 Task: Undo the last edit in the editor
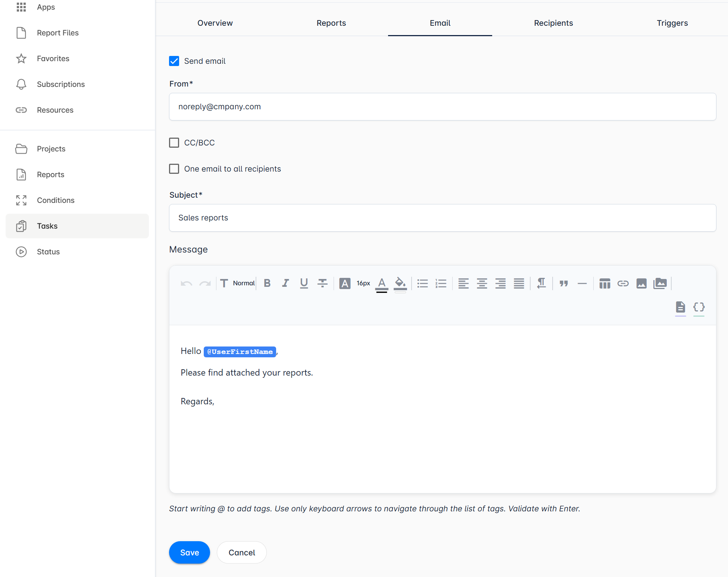[x=186, y=283]
